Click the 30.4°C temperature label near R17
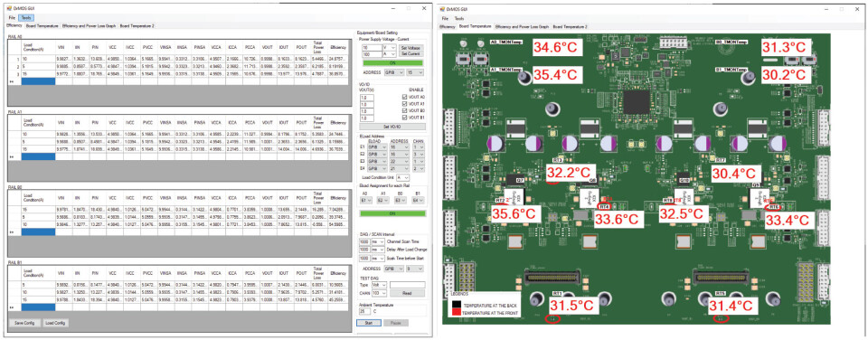Viewport: 868px width, 340px height. tap(736, 174)
